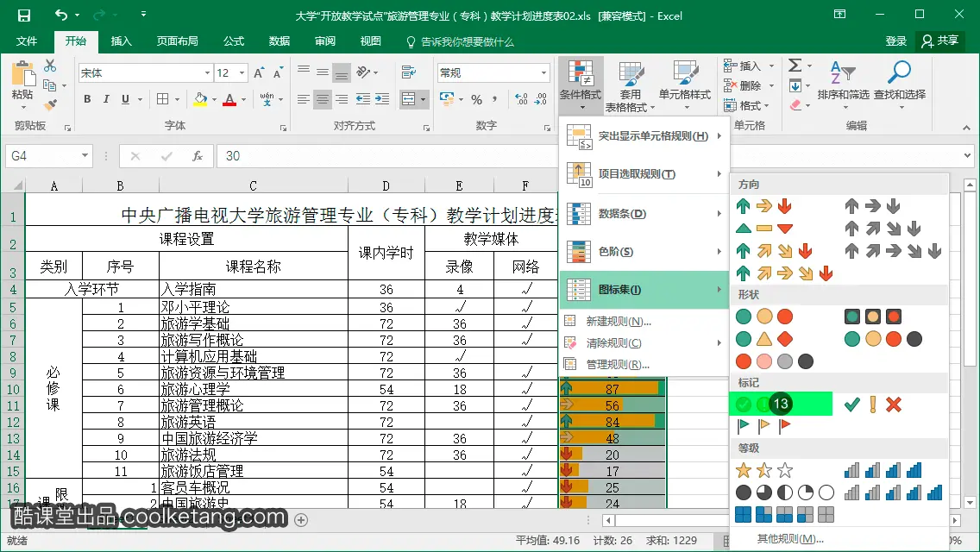Click 告诉我你想要做什么 search box
This screenshot has width=980, height=552.
[x=460, y=42]
